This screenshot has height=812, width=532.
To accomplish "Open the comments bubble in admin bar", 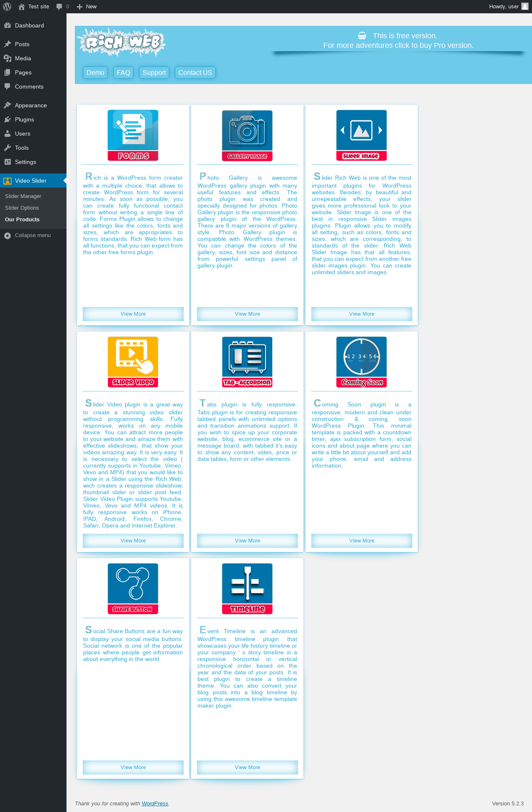I will click(x=59, y=7).
